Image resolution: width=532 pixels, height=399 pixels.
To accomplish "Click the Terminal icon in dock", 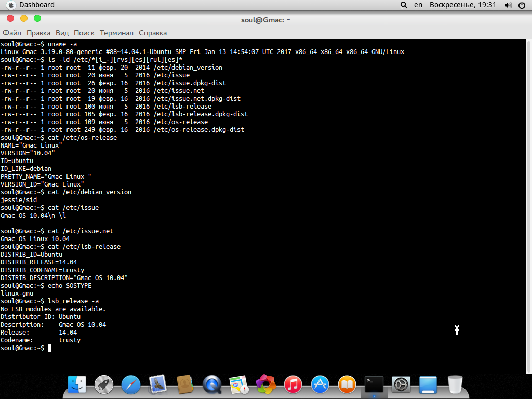I will 374,384.
